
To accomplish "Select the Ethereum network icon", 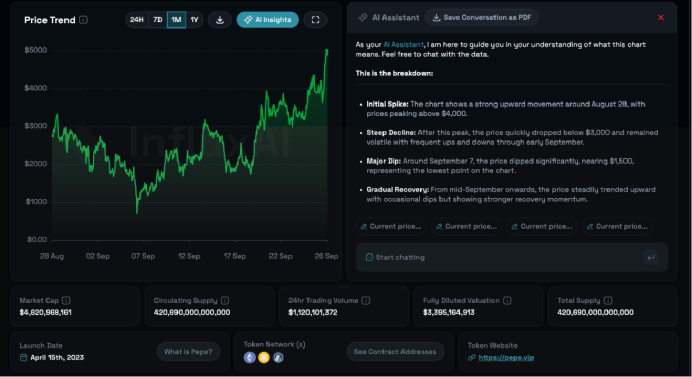I will pyautogui.click(x=250, y=357).
